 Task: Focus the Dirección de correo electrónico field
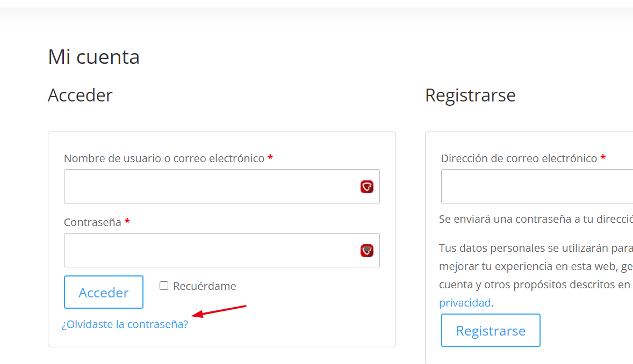click(x=537, y=186)
